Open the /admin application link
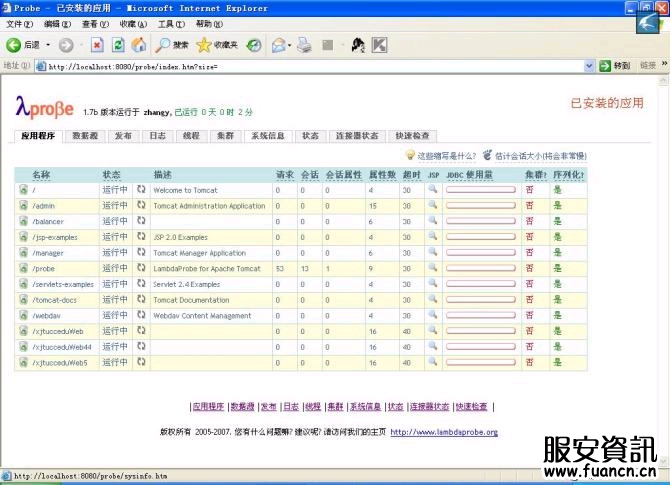The width and height of the screenshot is (670, 485). (44, 206)
